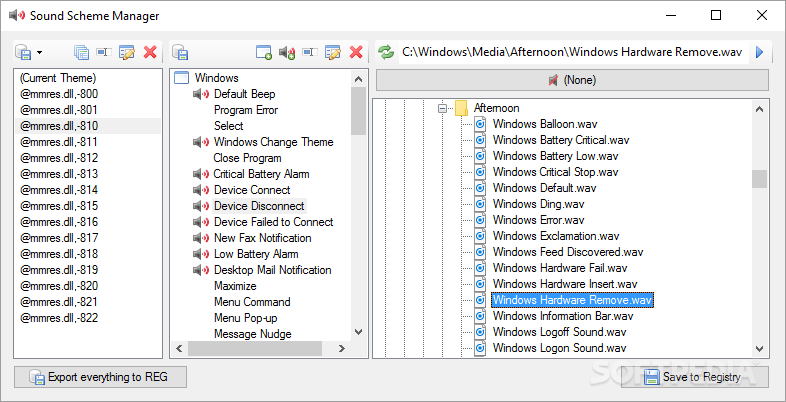
Task: Click the duplicate scheme icon in the themes toolbar
Action: tap(81, 52)
